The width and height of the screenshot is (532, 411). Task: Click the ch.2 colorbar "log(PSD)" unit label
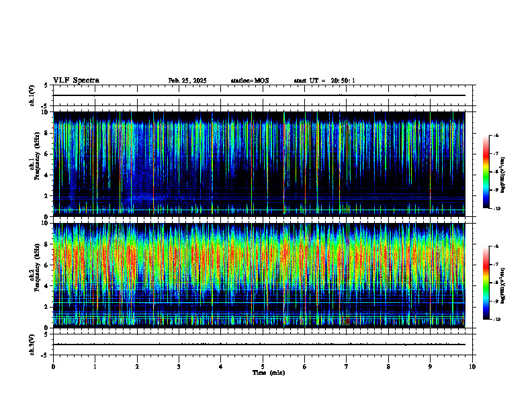point(503,286)
